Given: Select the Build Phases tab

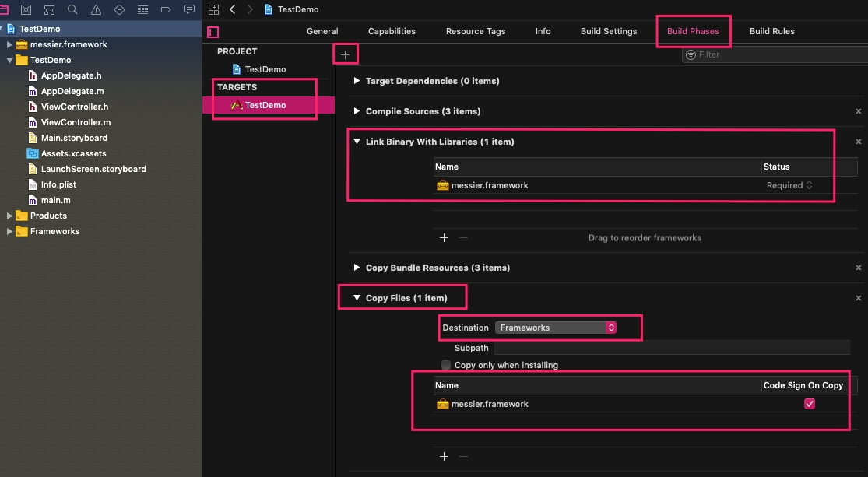Looking at the screenshot, I should click(x=693, y=32).
